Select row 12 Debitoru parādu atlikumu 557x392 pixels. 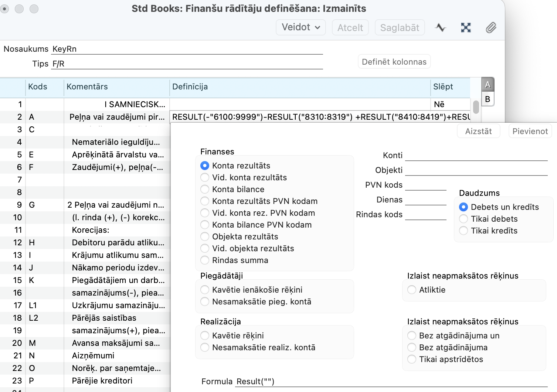(118, 243)
